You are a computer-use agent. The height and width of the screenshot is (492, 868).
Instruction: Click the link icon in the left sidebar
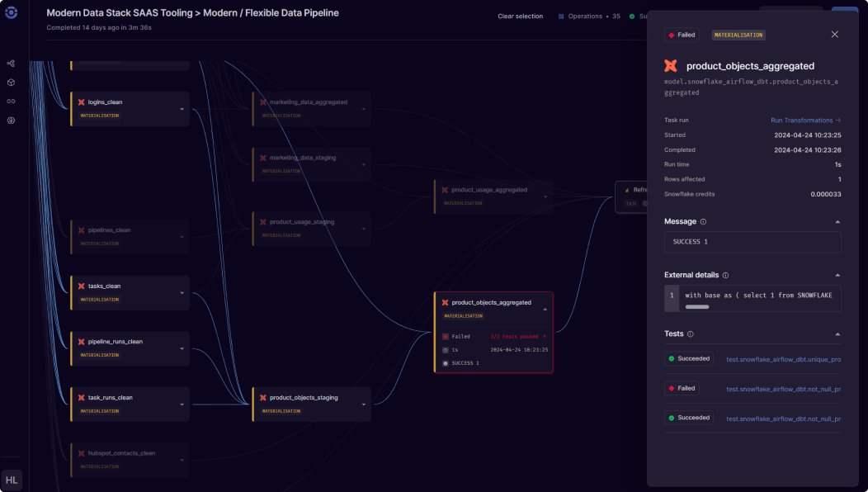pos(11,102)
